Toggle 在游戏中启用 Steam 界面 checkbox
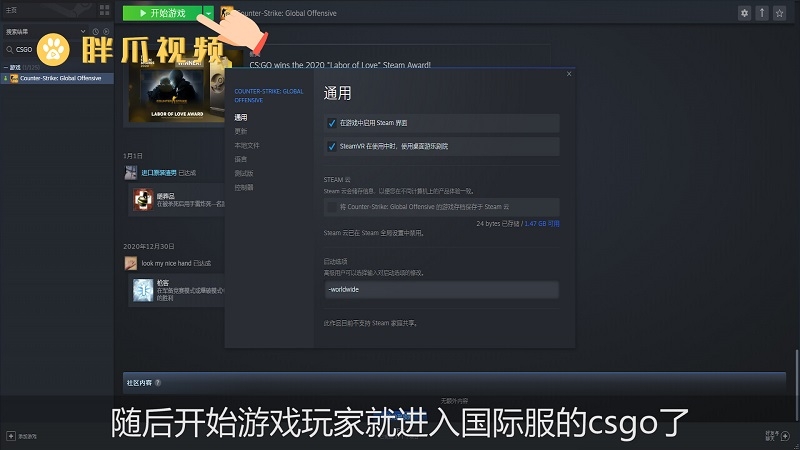Screen dimensions: 800x450 [x=332, y=123]
